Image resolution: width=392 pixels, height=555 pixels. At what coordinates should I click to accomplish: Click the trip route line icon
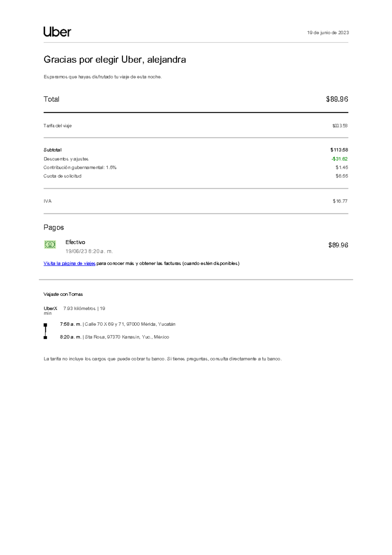coord(45,331)
